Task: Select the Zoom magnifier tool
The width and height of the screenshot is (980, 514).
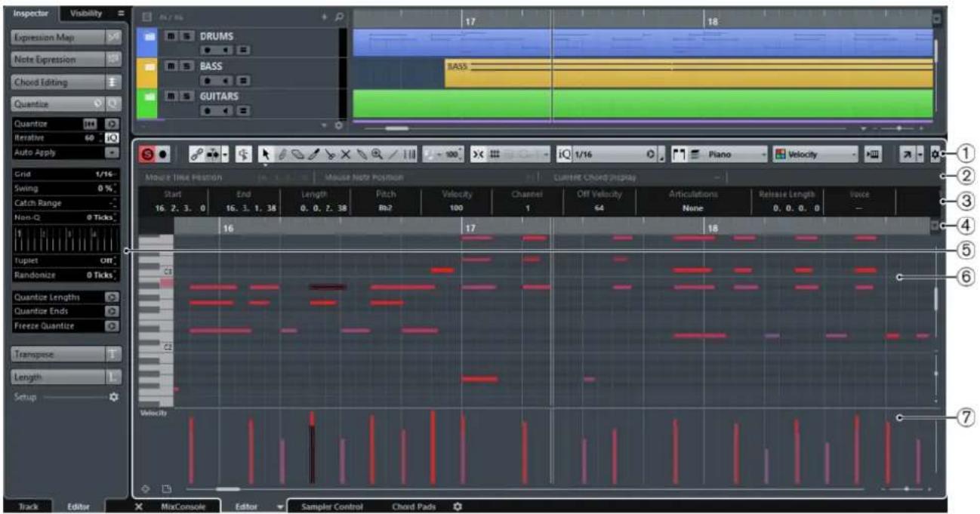Action: tap(377, 154)
